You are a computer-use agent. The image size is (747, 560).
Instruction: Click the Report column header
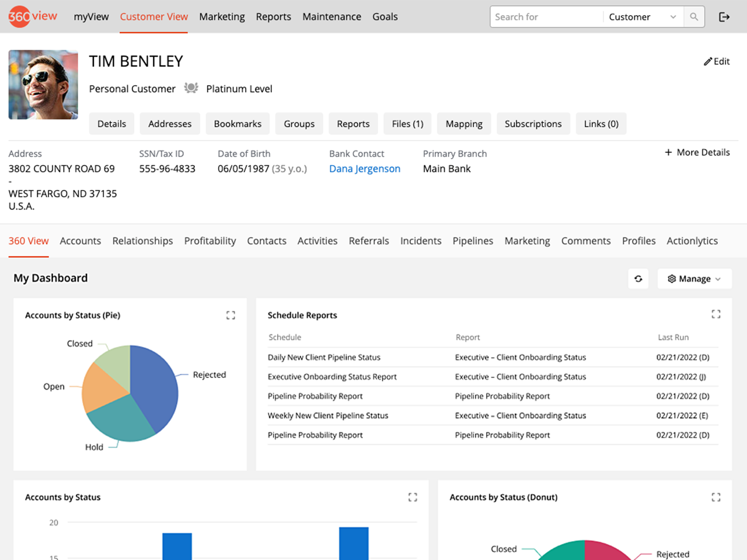[467, 337]
